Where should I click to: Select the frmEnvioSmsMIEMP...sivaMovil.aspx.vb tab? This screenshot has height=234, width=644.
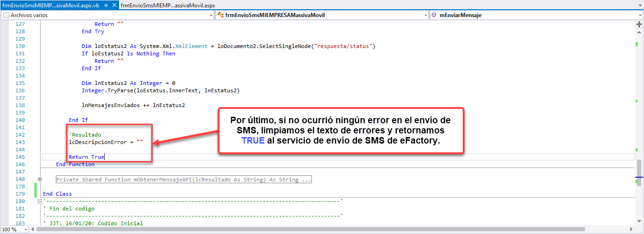[51, 5]
